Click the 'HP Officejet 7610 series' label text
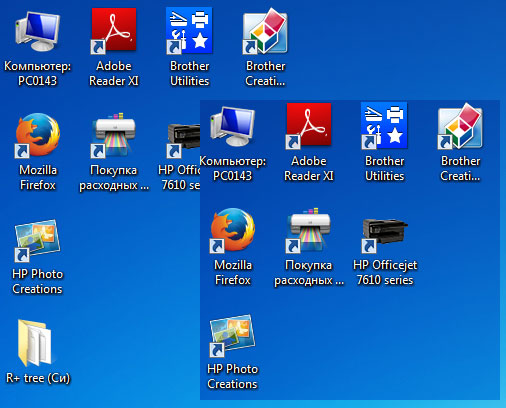Viewport: 506px width, 408px height. point(385,272)
